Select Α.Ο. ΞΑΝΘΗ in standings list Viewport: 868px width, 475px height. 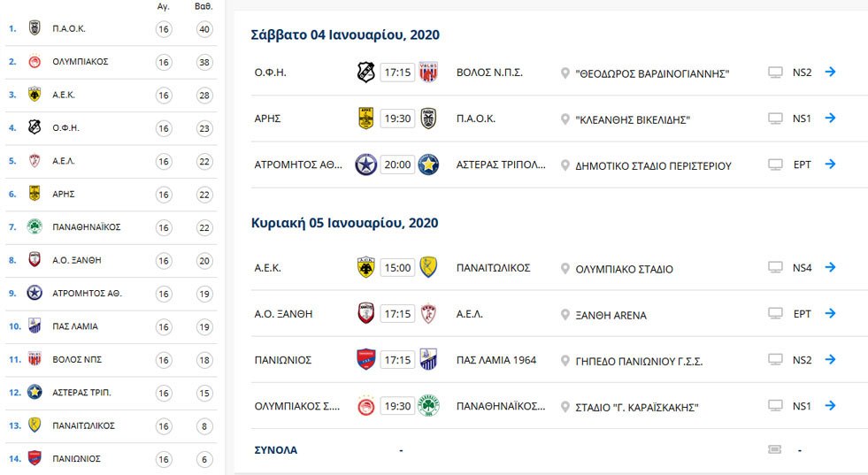point(77,260)
